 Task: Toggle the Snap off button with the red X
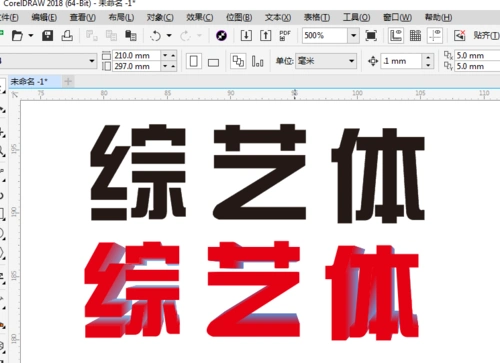pos(459,35)
